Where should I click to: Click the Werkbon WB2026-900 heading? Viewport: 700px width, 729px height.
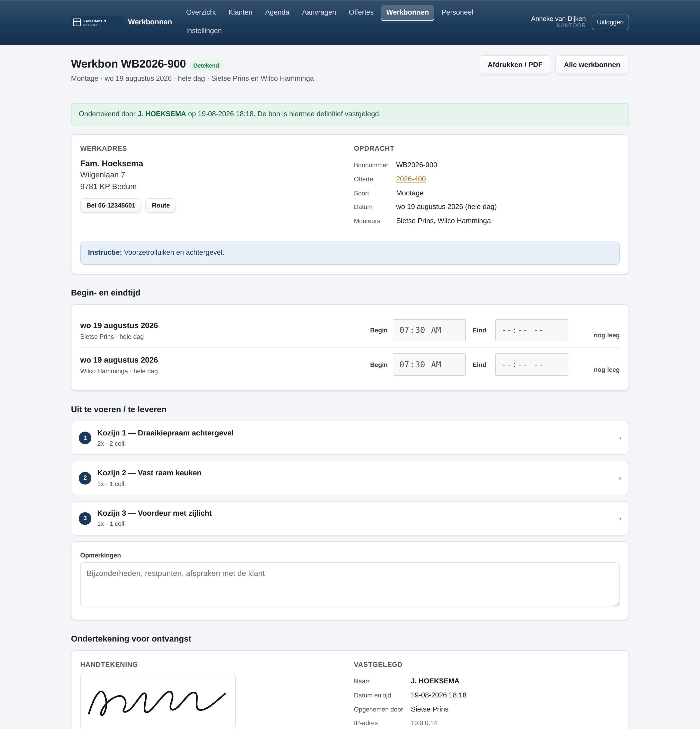[x=128, y=64]
